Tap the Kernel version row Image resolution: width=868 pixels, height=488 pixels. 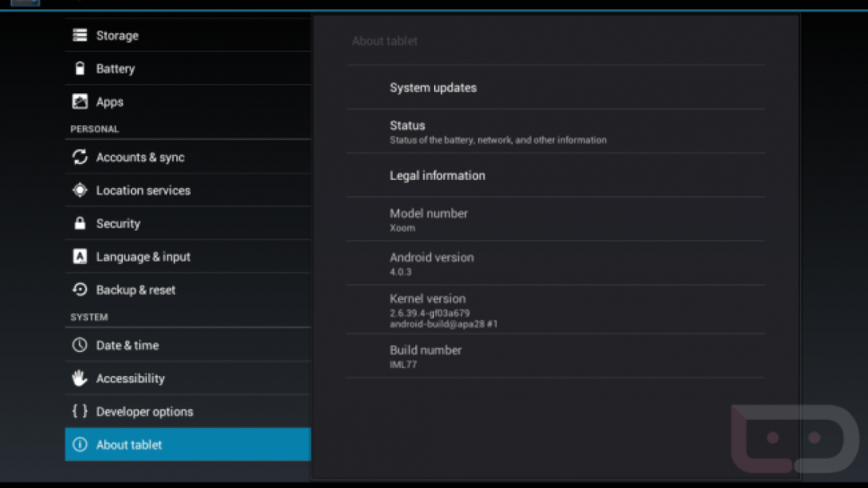[555, 309]
